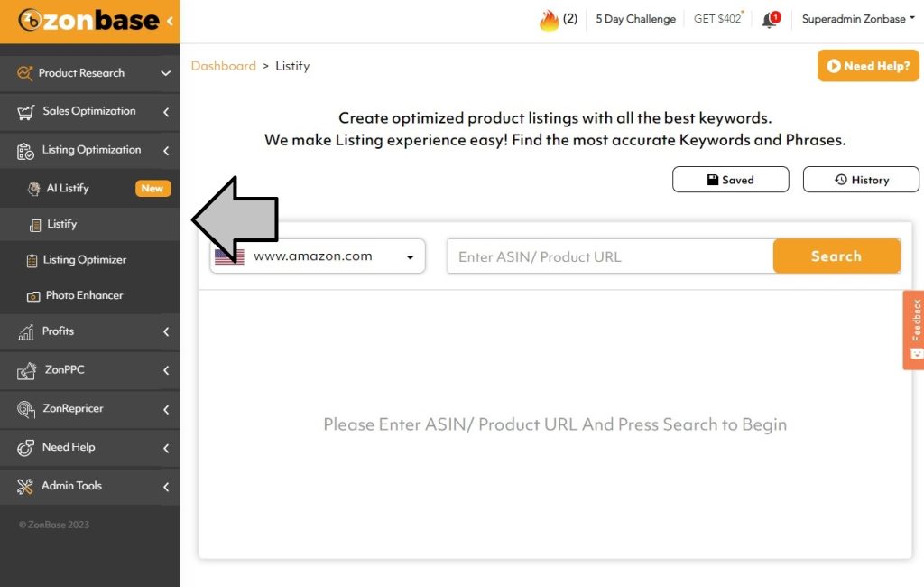View search History
This screenshot has height=587, width=924.
click(x=861, y=180)
